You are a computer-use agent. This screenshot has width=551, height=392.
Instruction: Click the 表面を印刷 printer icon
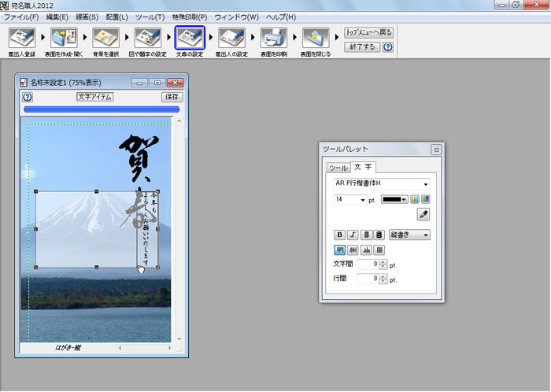click(x=272, y=36)
